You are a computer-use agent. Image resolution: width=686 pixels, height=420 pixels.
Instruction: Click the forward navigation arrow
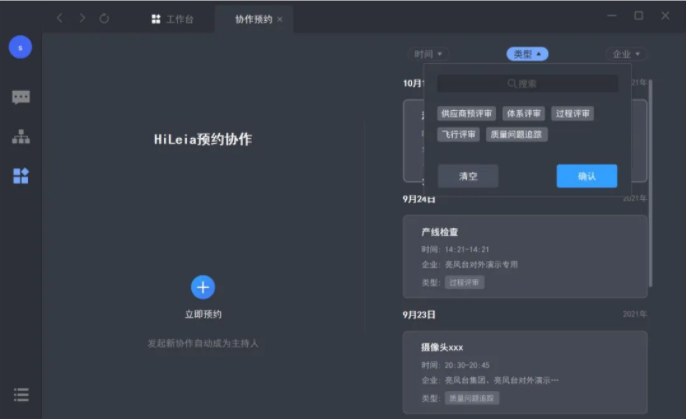(82, 18)
